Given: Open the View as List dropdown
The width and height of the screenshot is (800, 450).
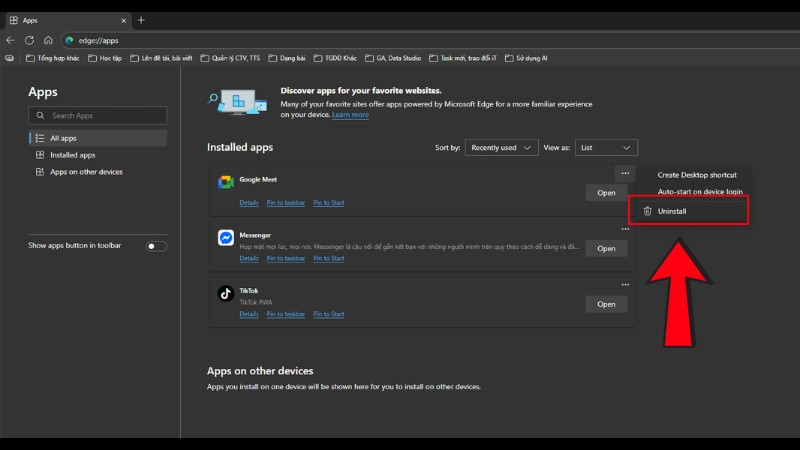Looking at the screenshot, I should click(x=606, y=147).
